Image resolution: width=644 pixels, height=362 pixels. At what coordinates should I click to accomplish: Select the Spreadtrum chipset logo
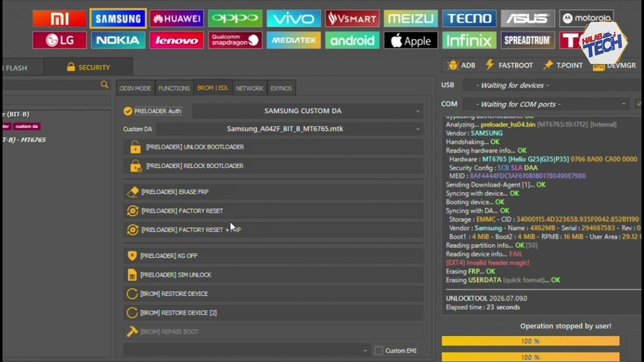coord(528,40)
